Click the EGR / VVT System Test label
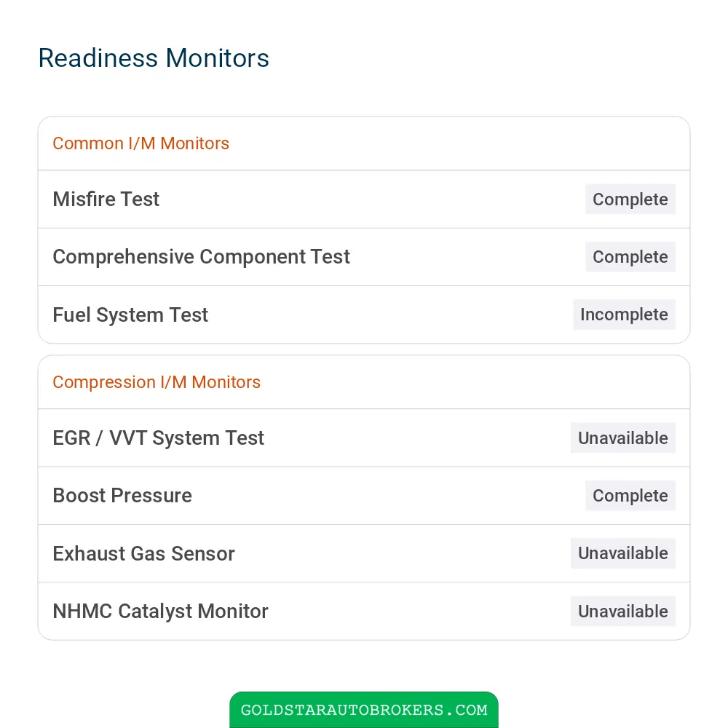Image resolution: width=728 pixels, height=728 pixels. coord(158,438)
